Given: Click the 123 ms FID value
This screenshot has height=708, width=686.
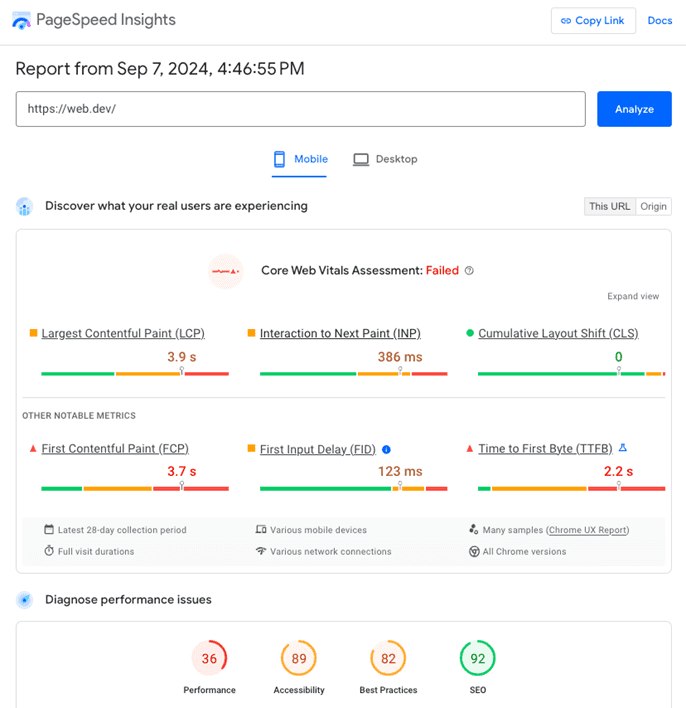Looking at the screenshot, I should (400, 471).
